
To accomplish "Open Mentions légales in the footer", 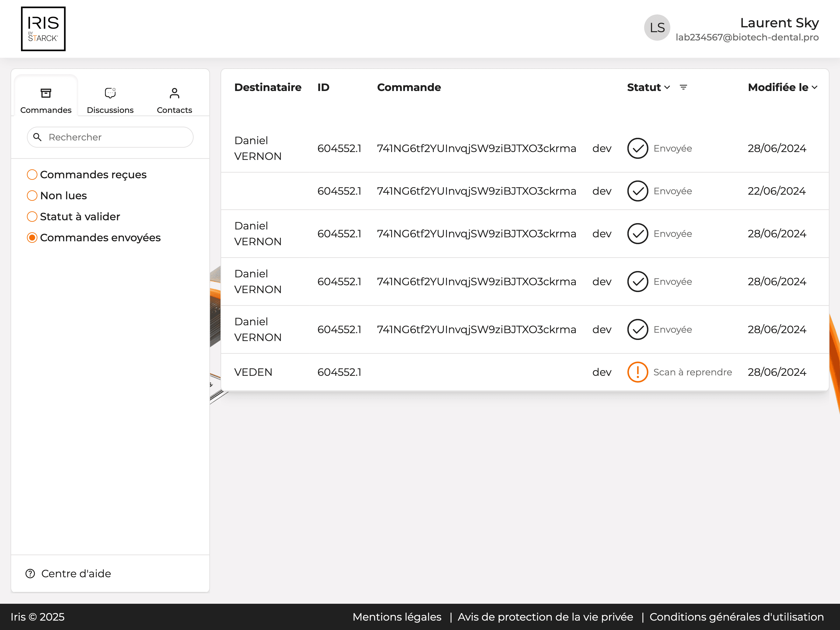I will point(397,617).
